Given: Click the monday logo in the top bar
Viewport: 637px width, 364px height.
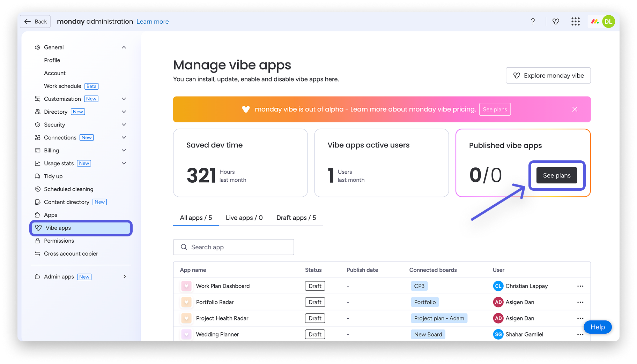Looking at the screenshot, I should 594,21.
